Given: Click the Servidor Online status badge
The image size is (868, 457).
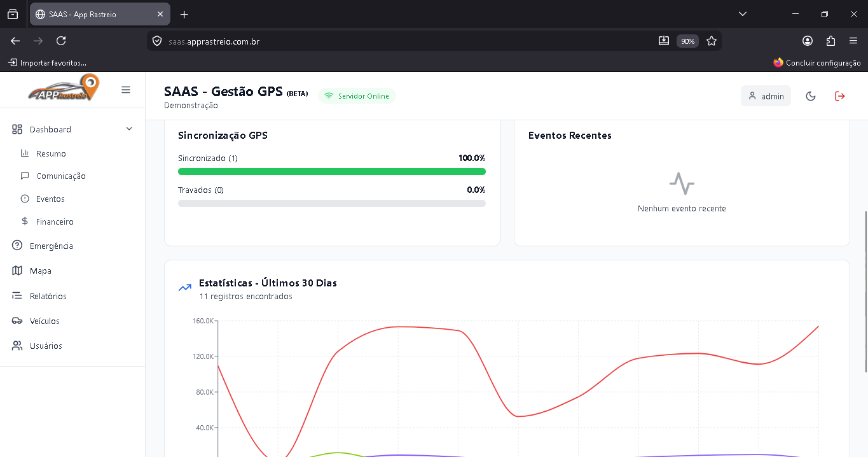Looking at the screenshot, I should tap(357, 96).
